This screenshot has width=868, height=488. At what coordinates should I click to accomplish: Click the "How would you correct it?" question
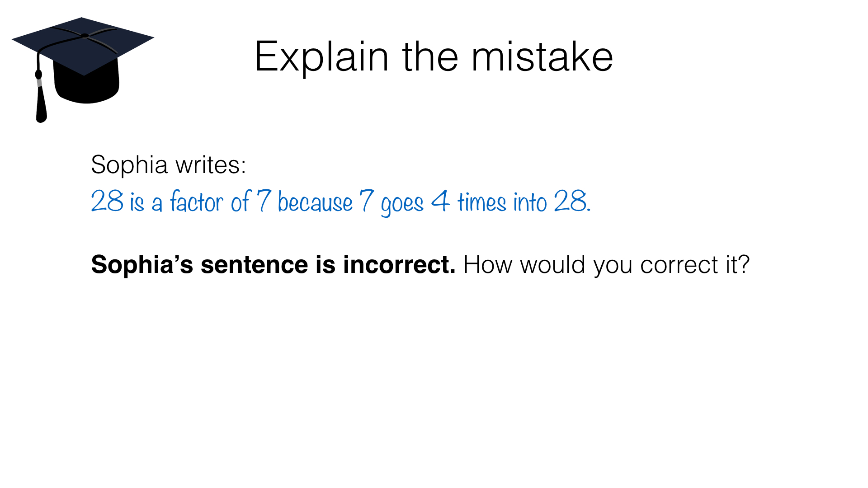pyautogui.click(x=606, y=265)
